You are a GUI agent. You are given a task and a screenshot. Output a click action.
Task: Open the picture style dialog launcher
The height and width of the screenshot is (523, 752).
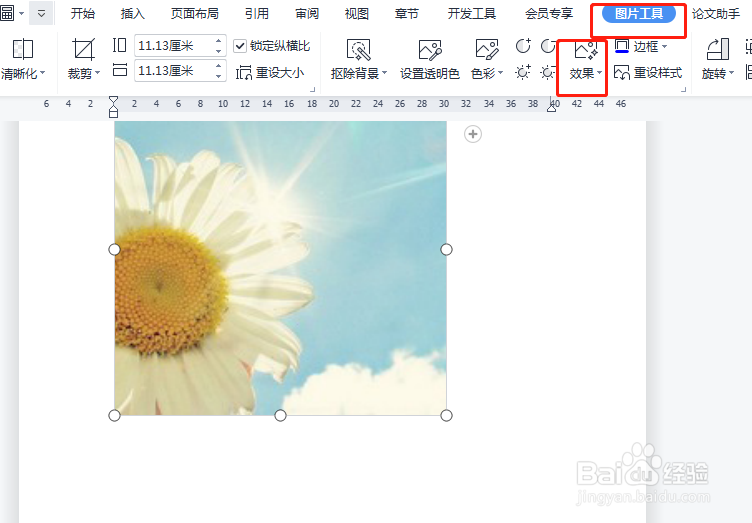(x=684, y=89)
